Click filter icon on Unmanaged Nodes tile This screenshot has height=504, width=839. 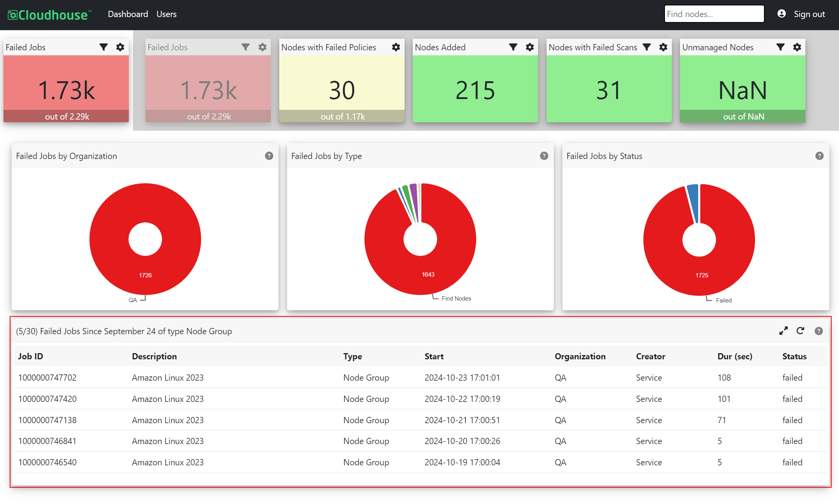click(781, 47)
